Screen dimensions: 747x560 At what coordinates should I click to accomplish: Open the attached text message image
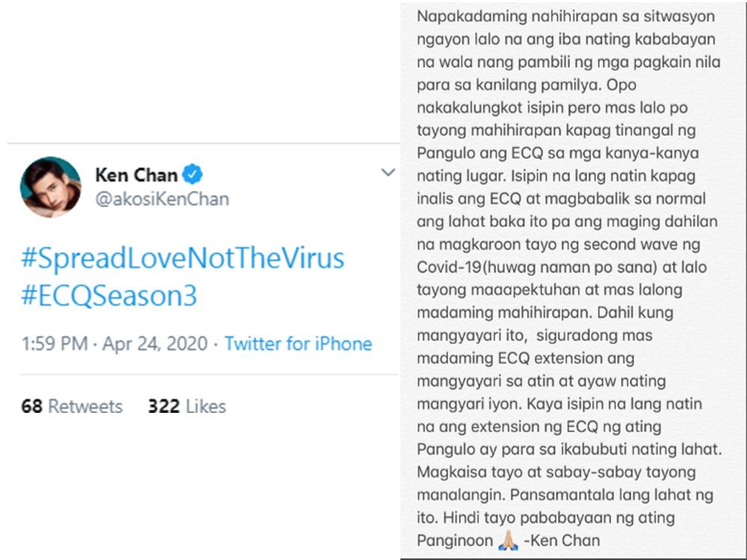571,280
